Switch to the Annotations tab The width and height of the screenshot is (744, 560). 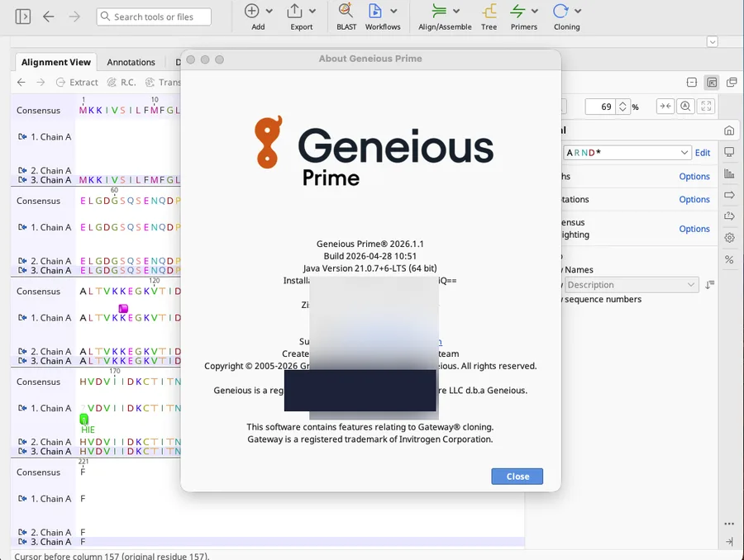tap(131, 62)
